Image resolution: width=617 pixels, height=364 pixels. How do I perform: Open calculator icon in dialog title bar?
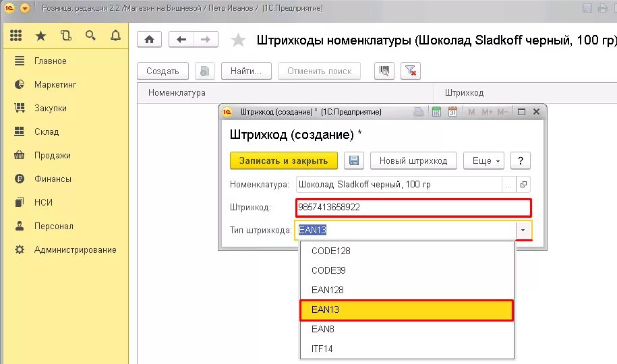coord(436,112)
